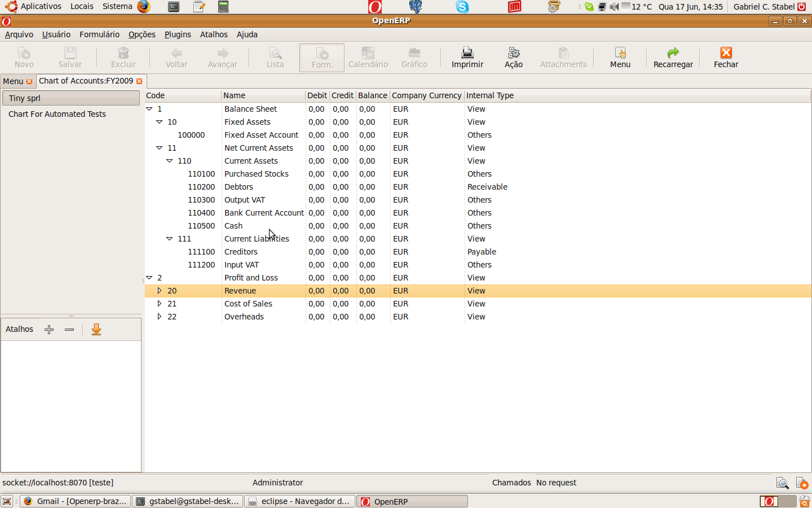Viewport: 812px width, 508px height.
Task: Close the Chart of Accounts:FY2009 tab
Action: point(139,81)
